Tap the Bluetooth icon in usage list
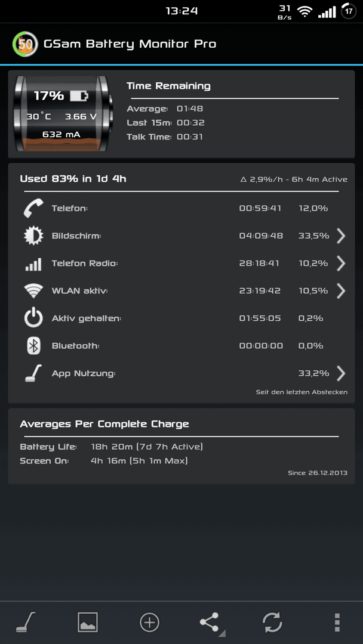 [x=33, y=346]
